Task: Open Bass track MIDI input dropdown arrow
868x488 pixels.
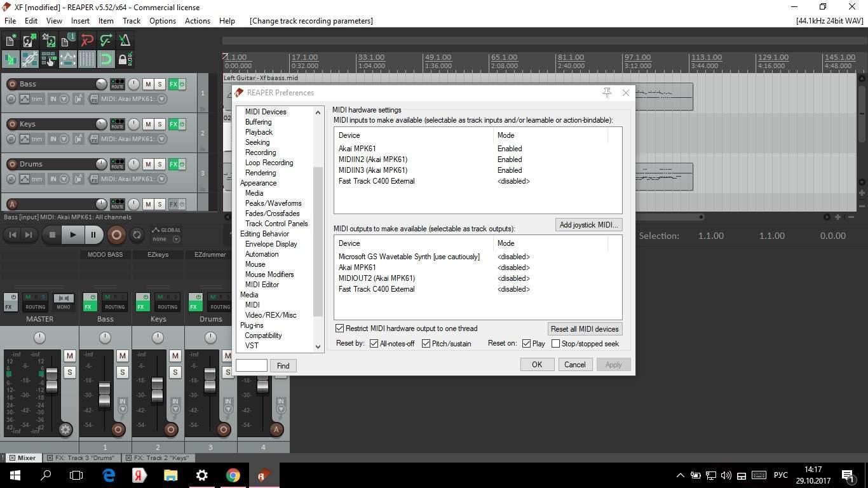Action: (161, 99)
